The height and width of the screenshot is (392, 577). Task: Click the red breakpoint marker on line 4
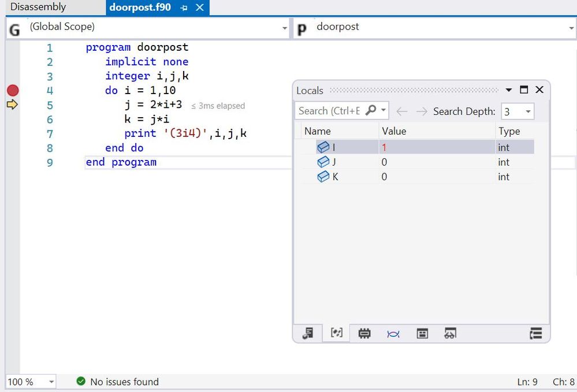pos(13,91)
